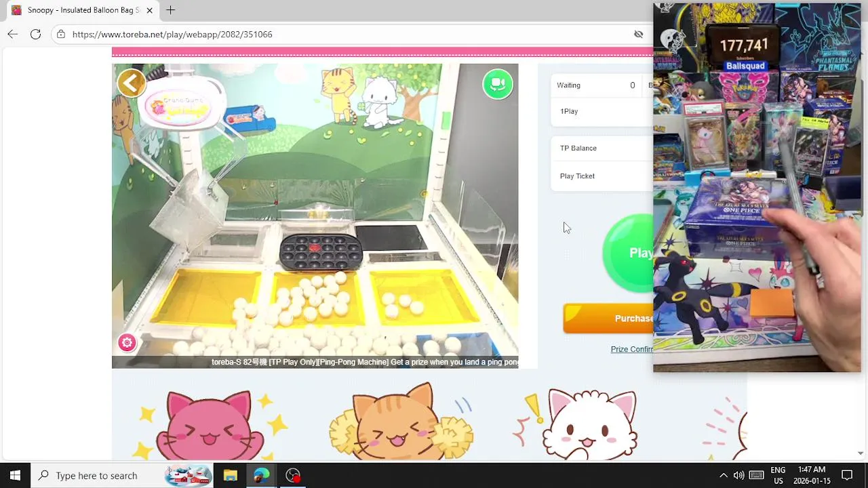Click the taskbar search box
The width and height of the screenshot is (868, 488).
point(122,475)
